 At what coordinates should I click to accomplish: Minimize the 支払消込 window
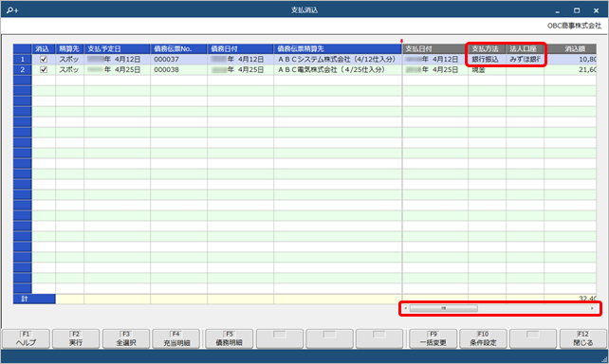[558, 10]
